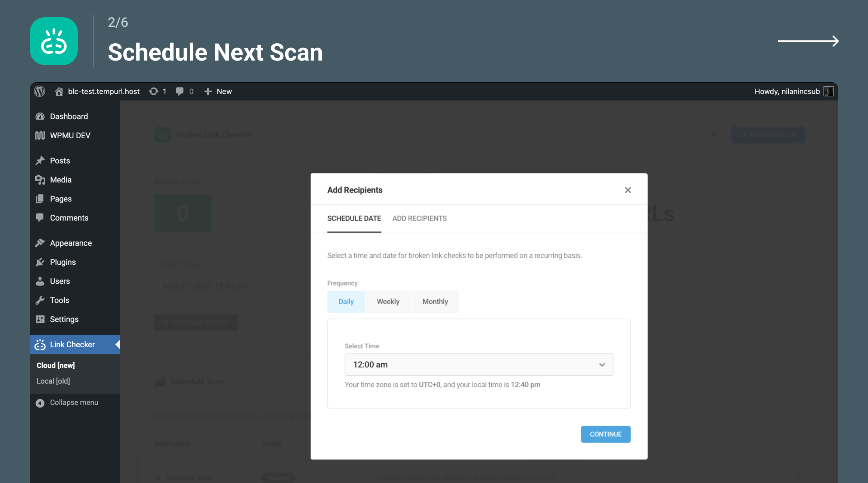Click the WPMU DEV sidebar icon

(40, 135)
